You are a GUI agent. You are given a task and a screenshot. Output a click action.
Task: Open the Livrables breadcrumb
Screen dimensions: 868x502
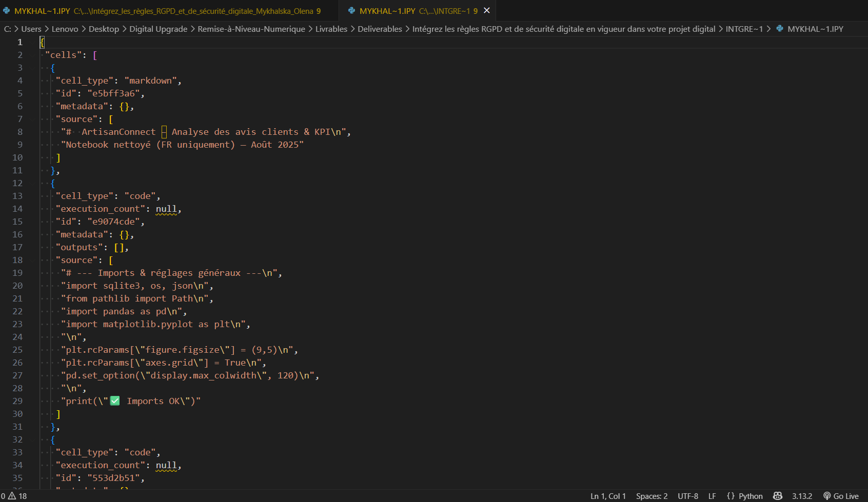coord(331,29)
